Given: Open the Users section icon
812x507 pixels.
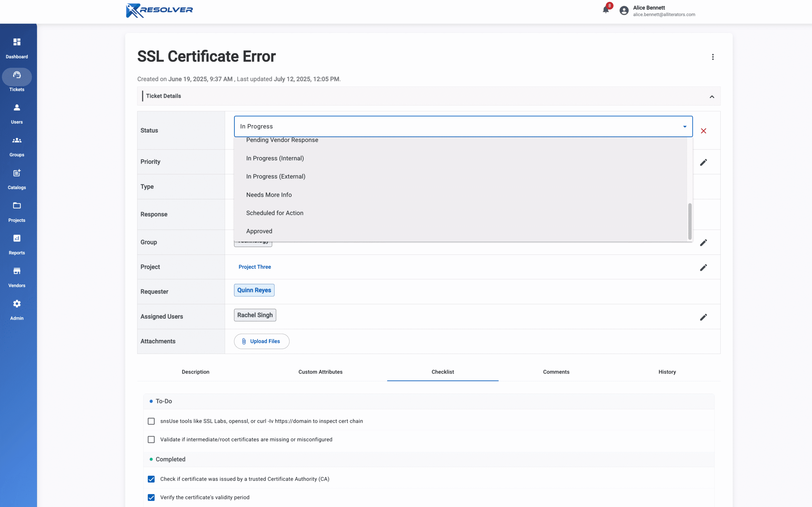Looking at the screenshot, I should (17, 108).
